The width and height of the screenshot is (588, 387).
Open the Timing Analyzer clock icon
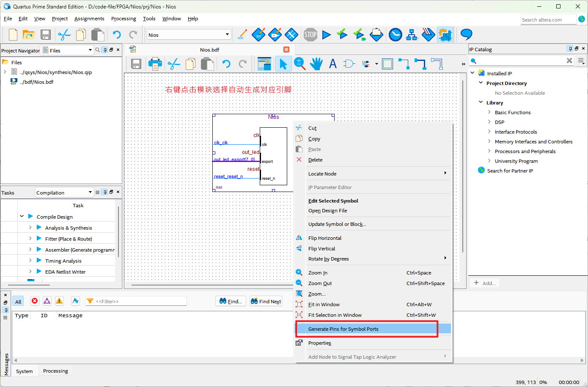395,35
